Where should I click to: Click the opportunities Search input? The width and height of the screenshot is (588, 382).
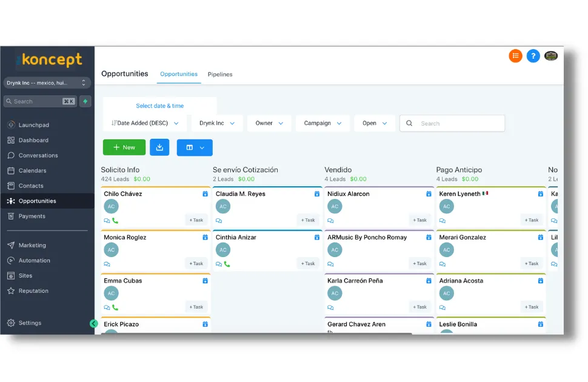click(452, 124)
